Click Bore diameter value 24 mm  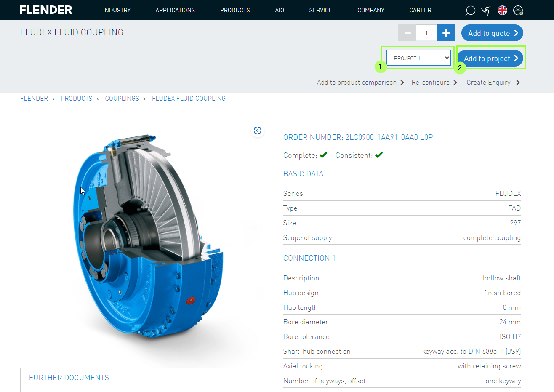click(x=510, y=322)
